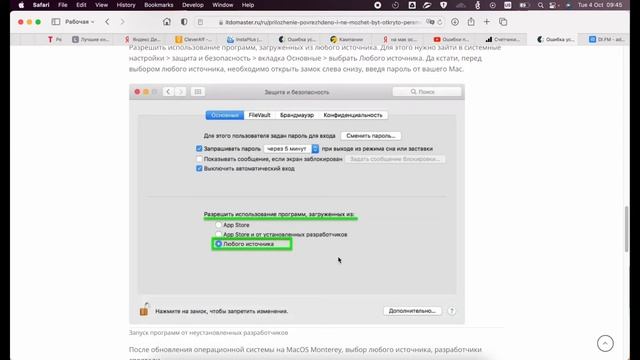Open the Apple menu
The width and height of the screenshot is (640, 360).
click(21, 5)
